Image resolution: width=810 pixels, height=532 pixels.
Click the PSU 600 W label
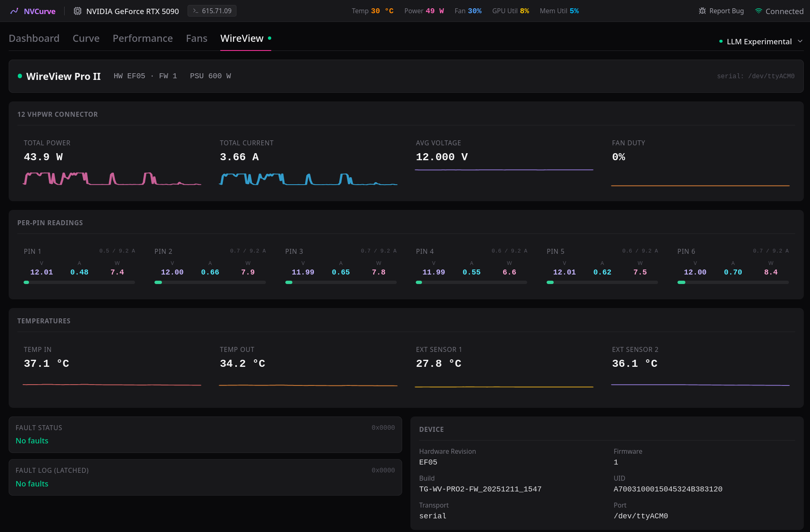210,76
